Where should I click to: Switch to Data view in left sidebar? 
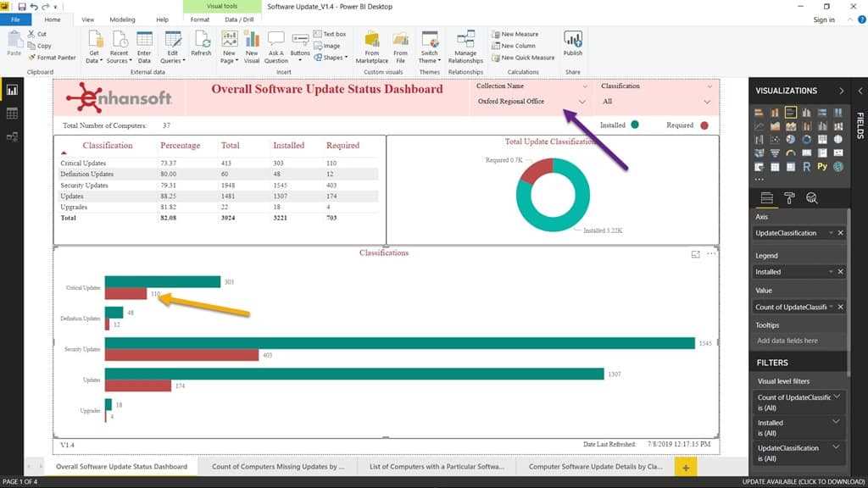(13, 113)
